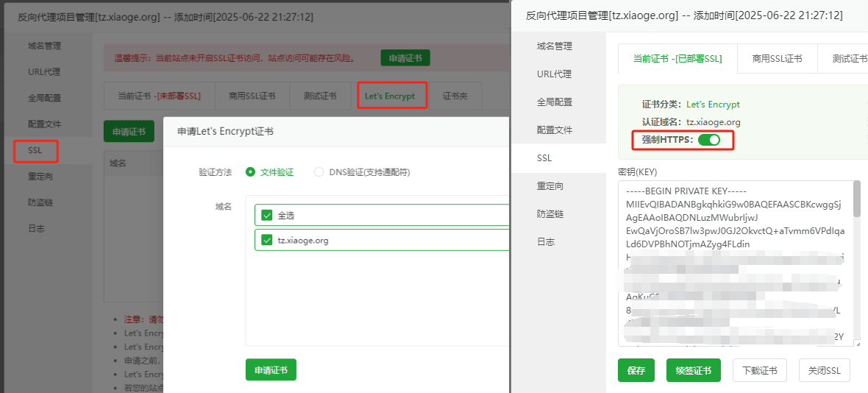Select SSL in left window sidebar
The width and height of the screenshot is (868, 393).
click(35, 151)
